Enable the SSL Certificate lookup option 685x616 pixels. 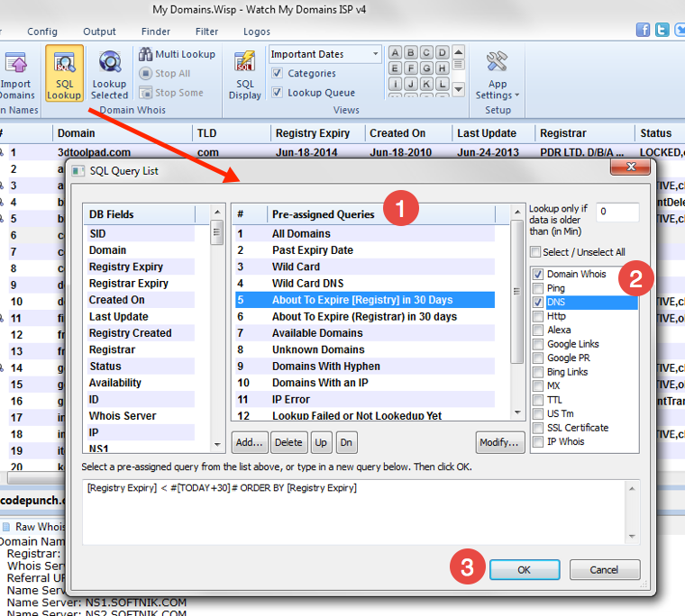click(538, 428)
